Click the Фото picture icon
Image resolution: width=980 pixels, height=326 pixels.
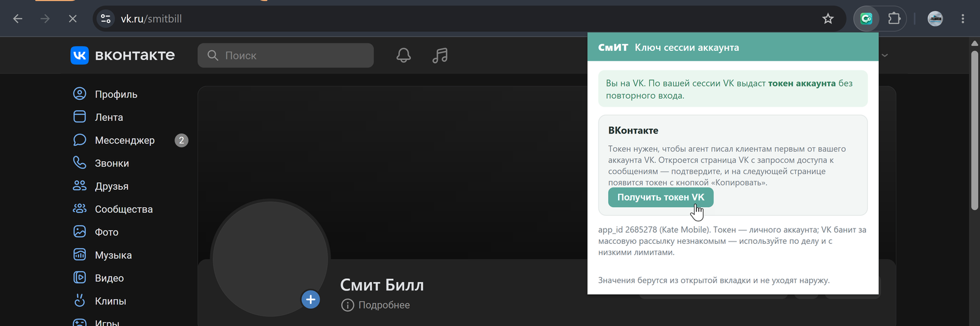coord(80,232)
